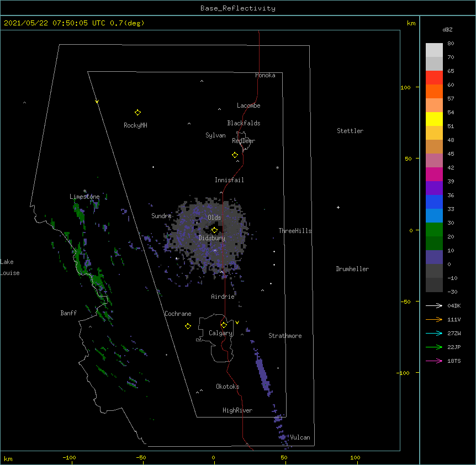Click the yellow V marker northeast of Calgary
The height and width of the screenshot is (465, 476).
coord(237,323)
